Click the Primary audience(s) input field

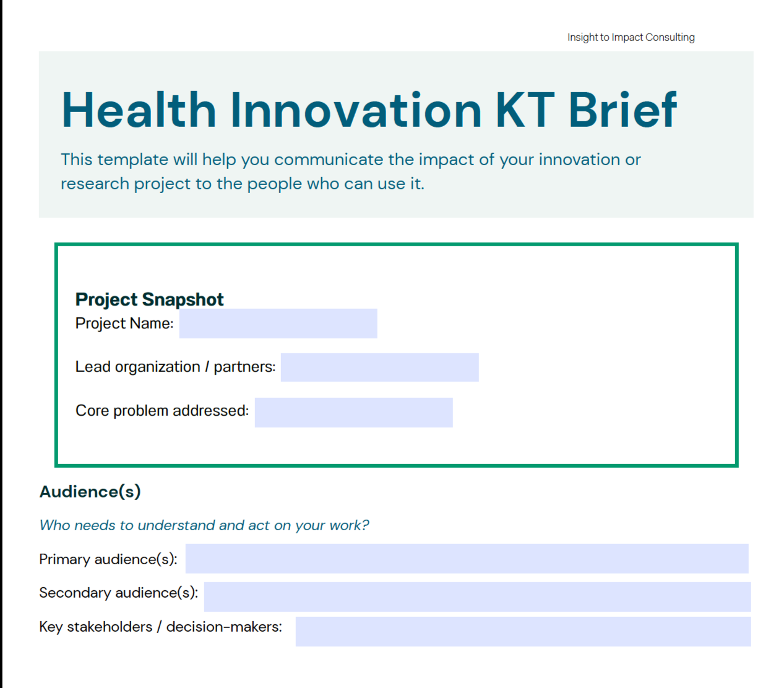point(467,559)
